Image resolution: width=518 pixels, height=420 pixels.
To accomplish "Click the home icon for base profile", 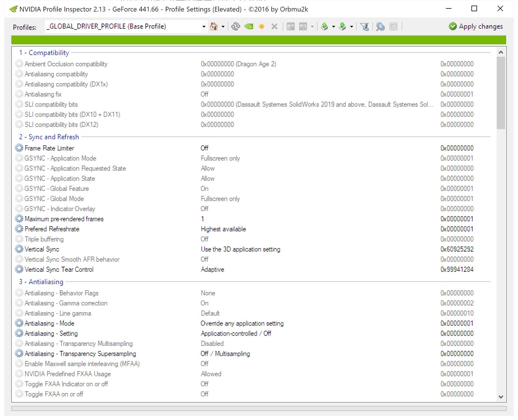I will [214, 27].
